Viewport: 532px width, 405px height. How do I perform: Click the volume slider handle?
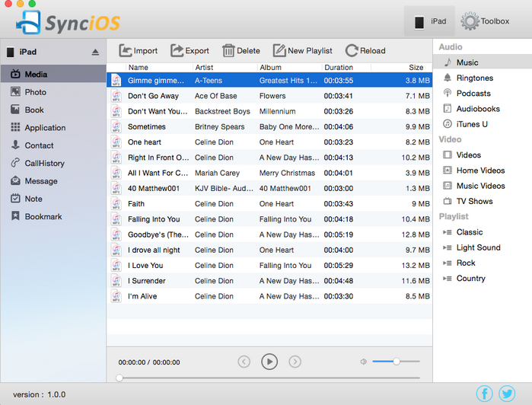click(x=397, y=362)
